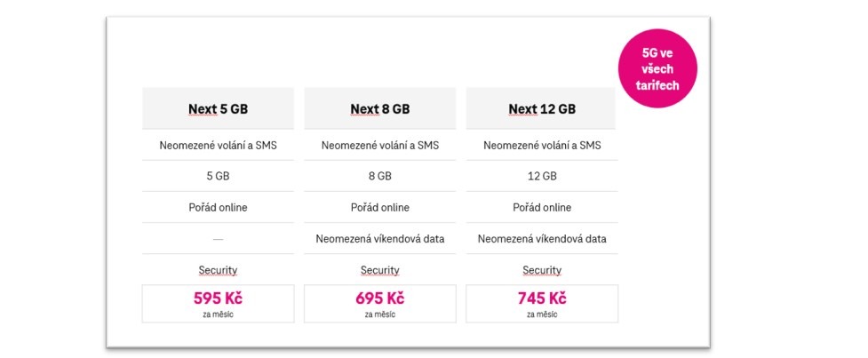Screen dimensions: 868x358
Task: Click the dash cell in Next 5 GB column
Action: (x=218, y=239)
